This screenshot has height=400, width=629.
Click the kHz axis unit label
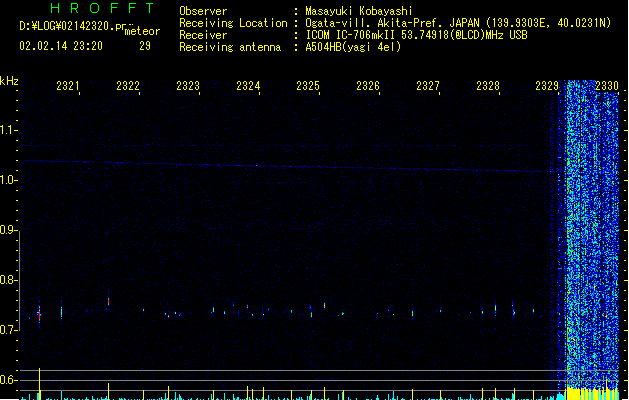pyautogui.click(x=9, y=81)
